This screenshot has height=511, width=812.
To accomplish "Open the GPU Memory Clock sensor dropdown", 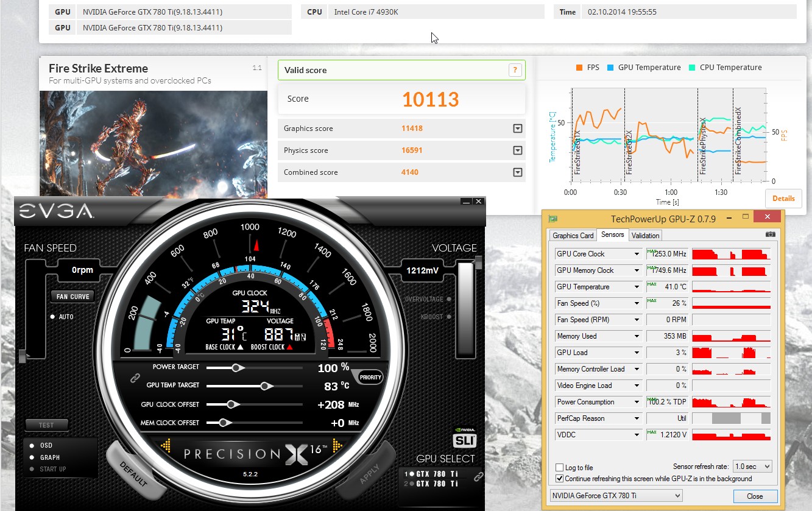I will [637, 270].
